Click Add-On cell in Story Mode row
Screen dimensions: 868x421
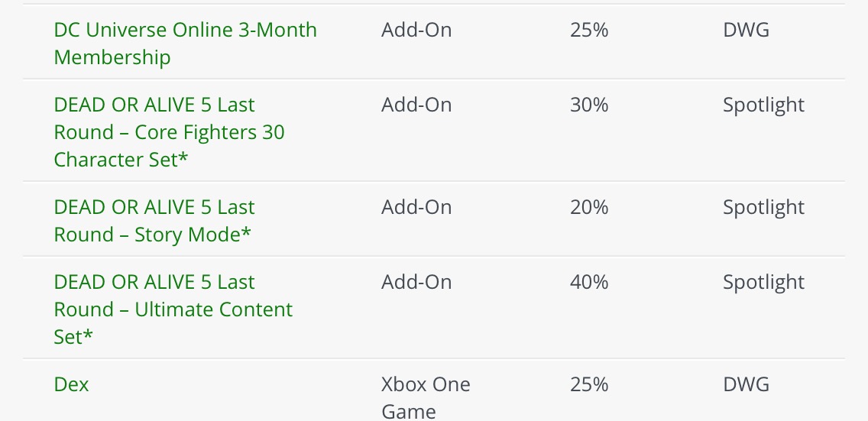pos(416,208)
